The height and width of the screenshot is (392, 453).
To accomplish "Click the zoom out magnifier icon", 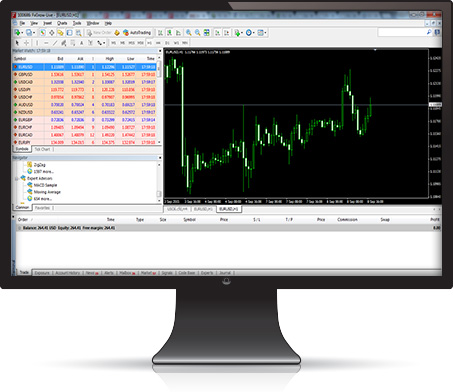I will 198,33.
